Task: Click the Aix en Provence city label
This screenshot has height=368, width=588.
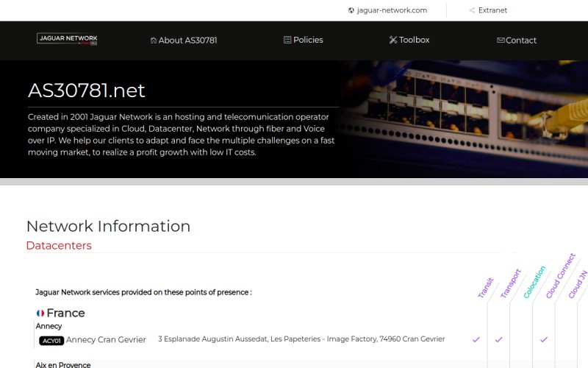Action: pyautogui.click(x=63, y=364)
